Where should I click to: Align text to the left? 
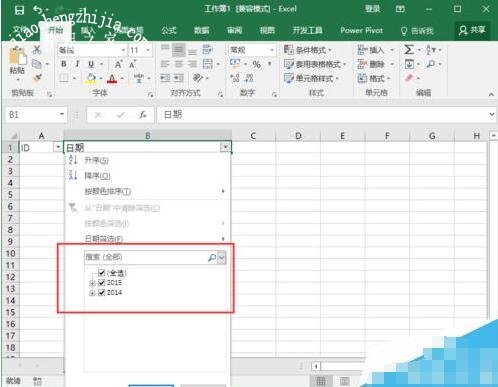pos(165,64)
